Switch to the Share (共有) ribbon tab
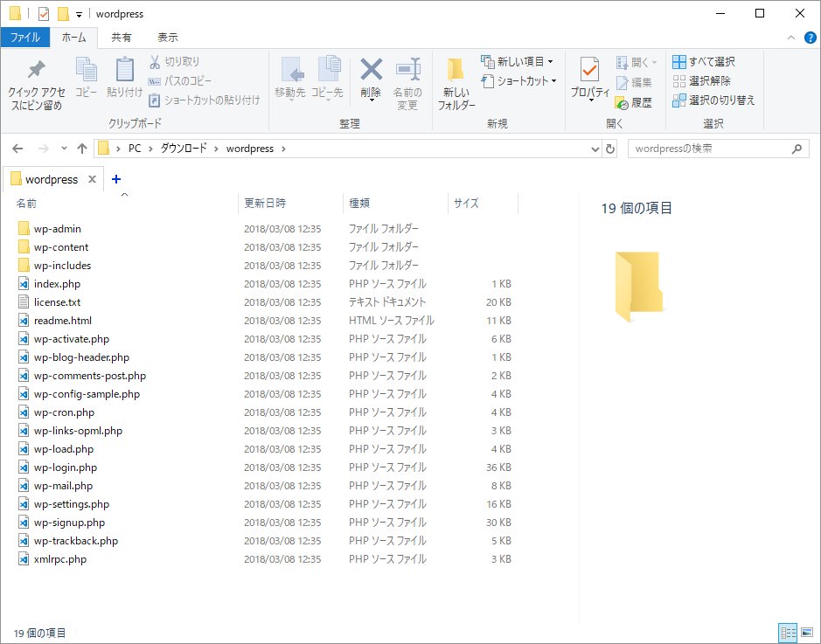Image resolution: width=821 pixels, height=644 pixels. [x=122, y=38]
